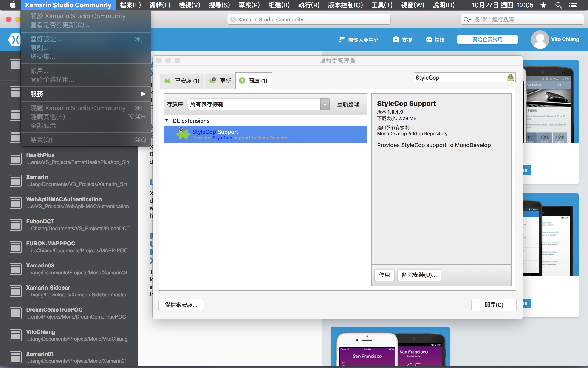Collapse the IDE extensions group

click(x=167, y=121)
